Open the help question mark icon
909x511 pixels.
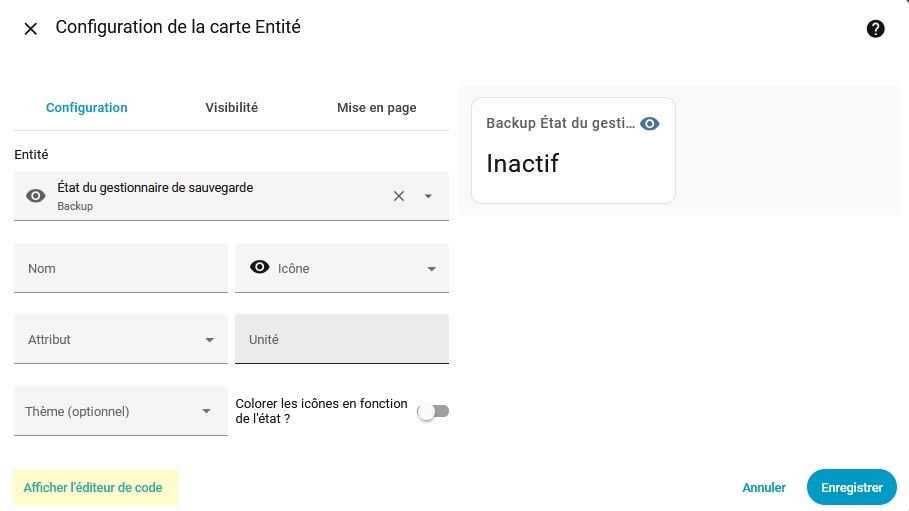click(x=875, y=29)
